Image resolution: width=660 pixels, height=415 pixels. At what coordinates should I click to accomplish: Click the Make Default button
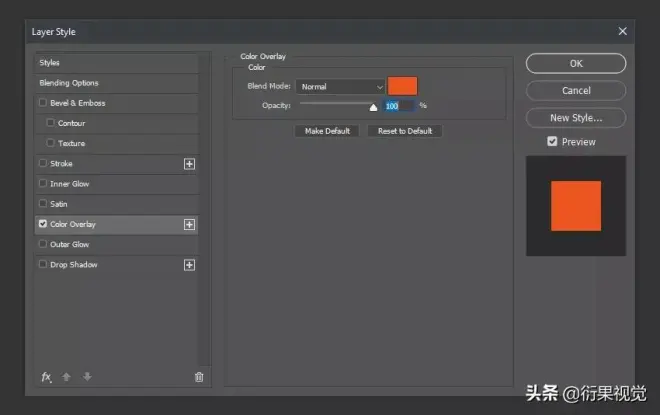pos(327,131)
